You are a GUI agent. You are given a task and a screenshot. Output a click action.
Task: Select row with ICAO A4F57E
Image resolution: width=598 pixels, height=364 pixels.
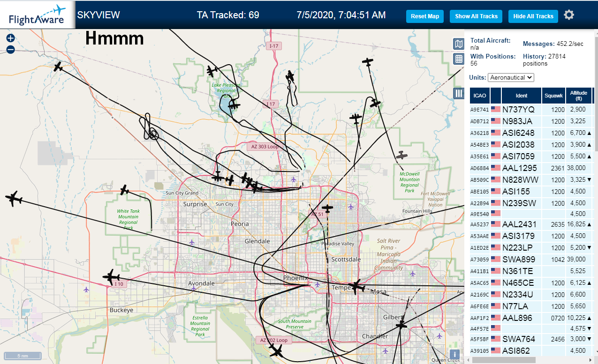[x=532, y=328]
